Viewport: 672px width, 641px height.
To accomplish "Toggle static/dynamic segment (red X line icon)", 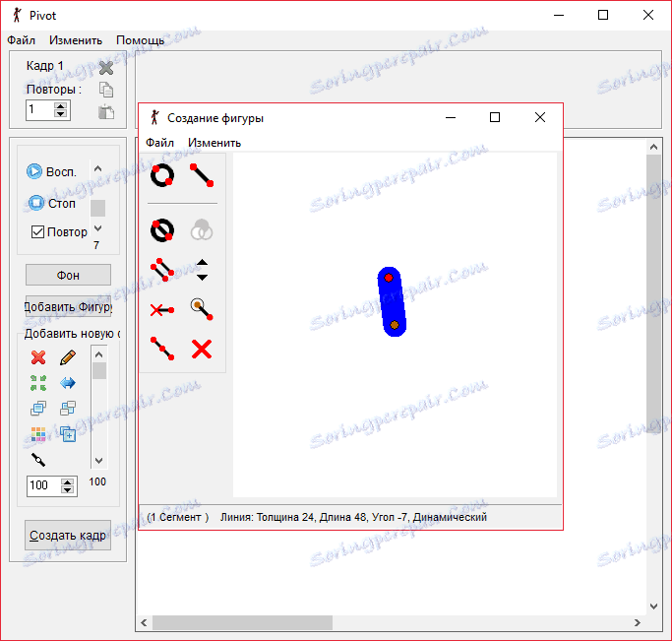I will click(162, 309).
